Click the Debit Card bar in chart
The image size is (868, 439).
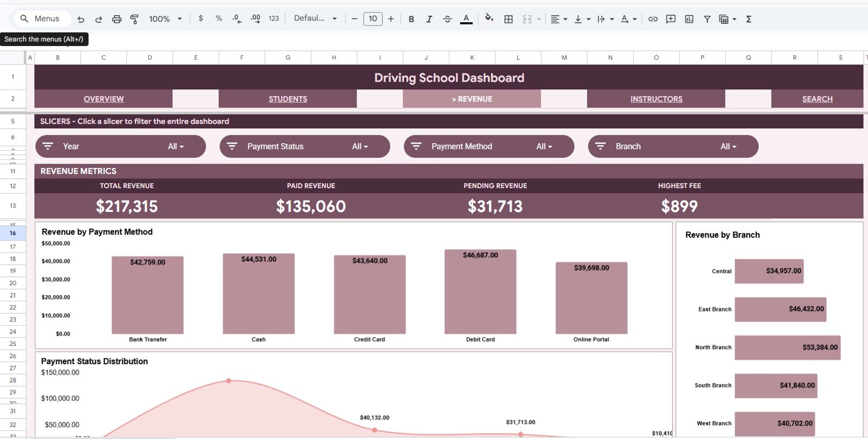(x=480, y=292)
